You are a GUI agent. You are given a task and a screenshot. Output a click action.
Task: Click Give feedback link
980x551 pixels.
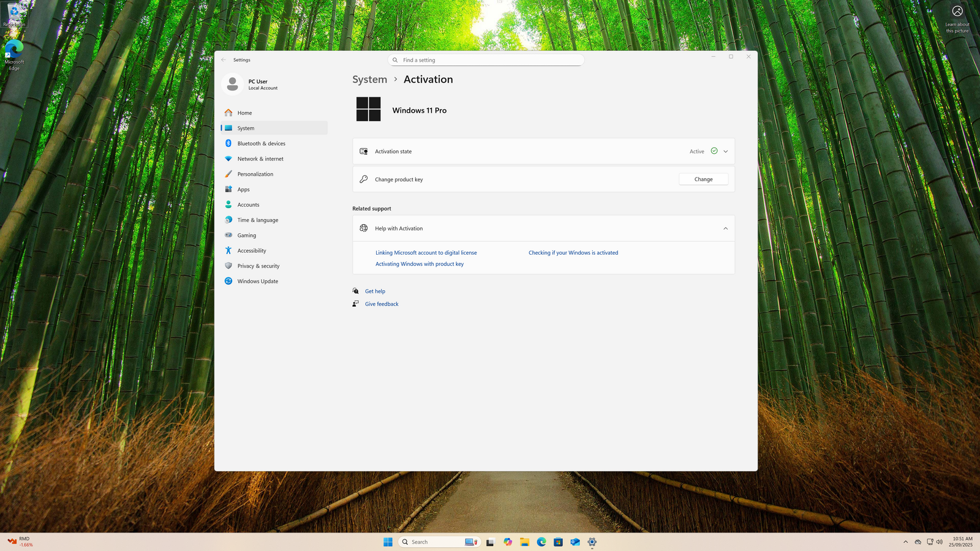382,304
